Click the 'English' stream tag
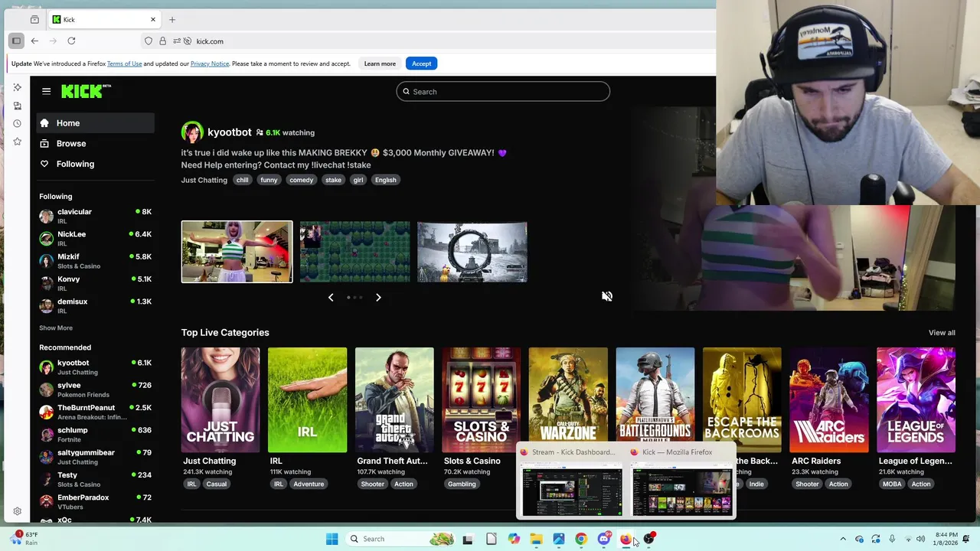Image resolution: width=980 pixels, height=551 pixels. (385, 180)
